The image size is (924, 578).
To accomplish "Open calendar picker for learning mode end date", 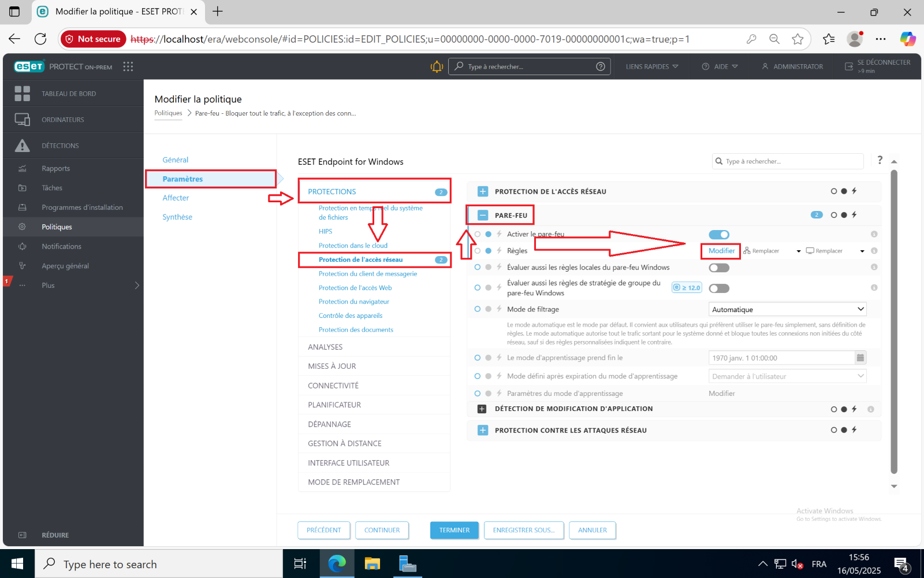I will [x=860, y=358].
